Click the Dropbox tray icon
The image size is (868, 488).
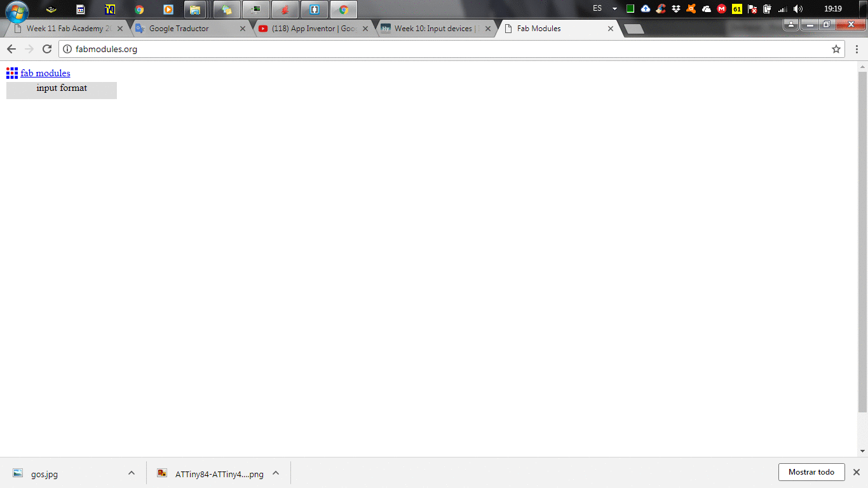click(x=676, y=9)
